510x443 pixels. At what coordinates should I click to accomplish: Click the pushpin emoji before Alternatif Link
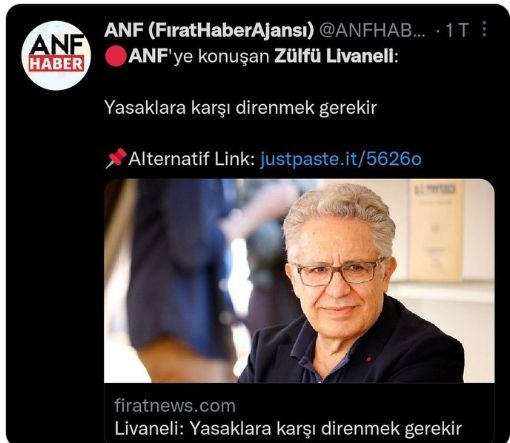tap(116, 159)
